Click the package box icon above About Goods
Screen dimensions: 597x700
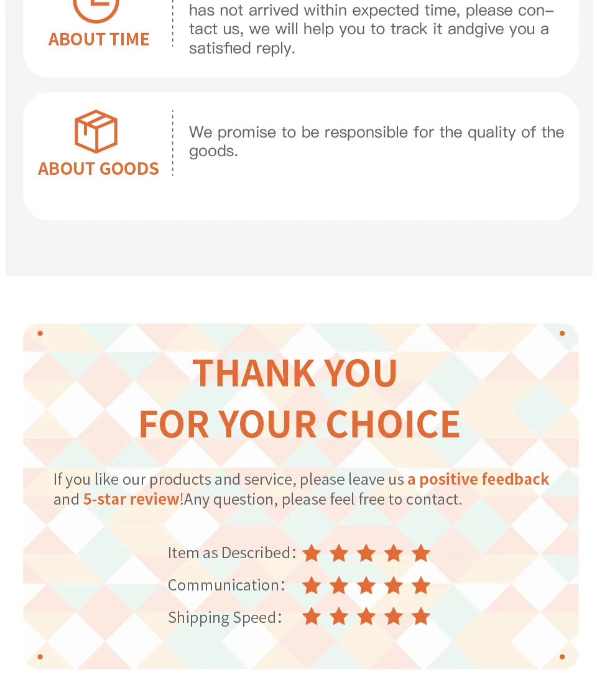(x=96, y=131)
